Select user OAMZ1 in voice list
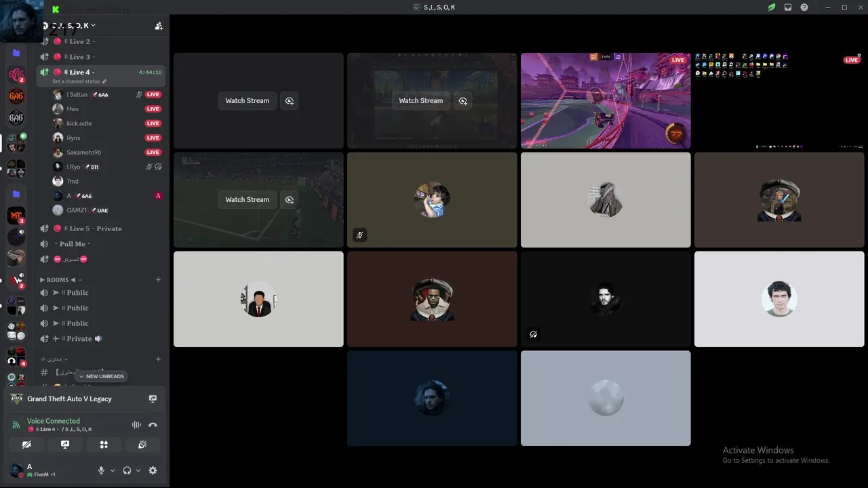The image size is (868, 488). [x=107, y=210]
